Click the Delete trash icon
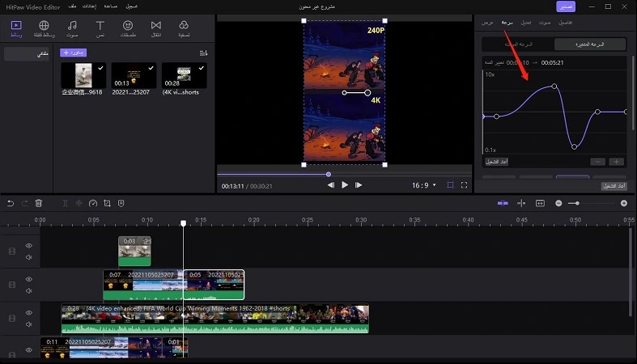 pyautogui.click(x=39, y=203)
